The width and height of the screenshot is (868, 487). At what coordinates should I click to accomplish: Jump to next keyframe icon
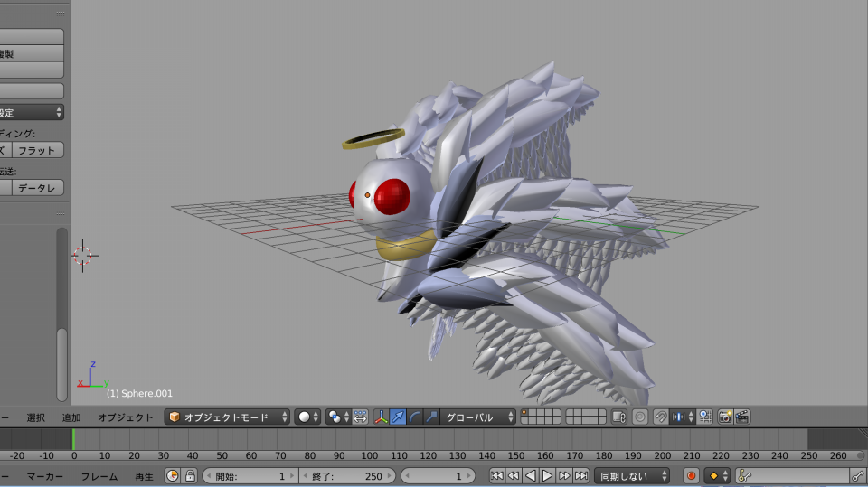point(564,476)
